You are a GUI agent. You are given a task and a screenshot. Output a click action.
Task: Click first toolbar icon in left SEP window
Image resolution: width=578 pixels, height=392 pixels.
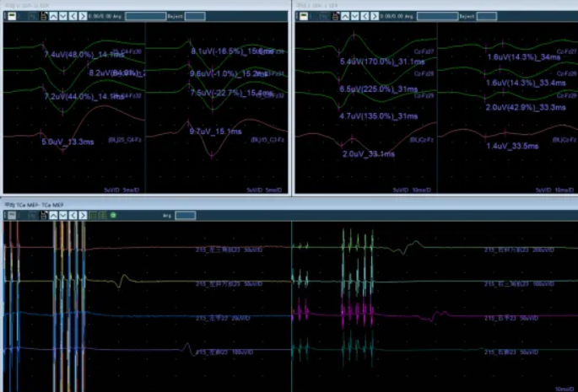[x=12, y=16]
